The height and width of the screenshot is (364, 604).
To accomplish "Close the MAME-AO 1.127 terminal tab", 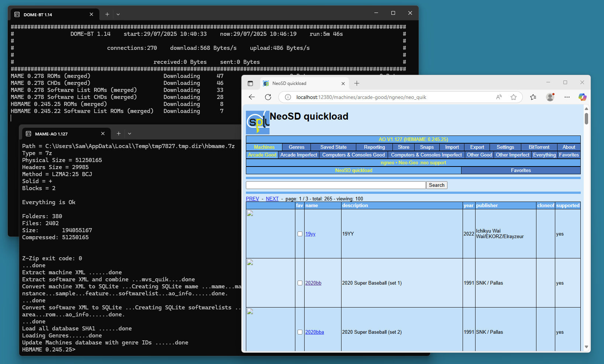I will (x=103, y=134).
